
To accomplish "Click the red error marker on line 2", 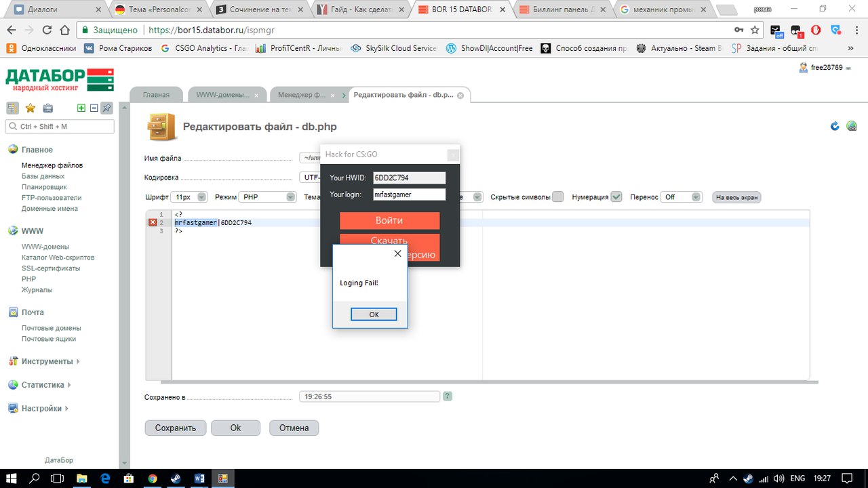I will coord(153,222).
